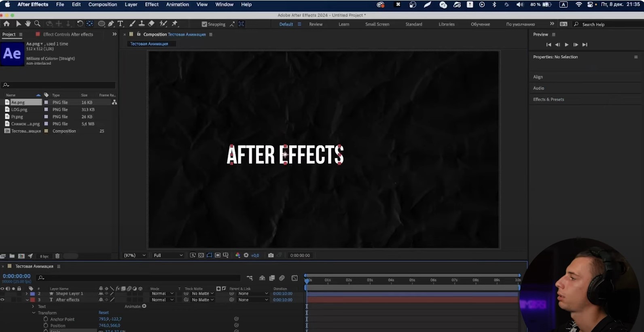Viewport: 644px width, 332px height.
Task: Switch to the Review workspace
Action: [316, 24]
